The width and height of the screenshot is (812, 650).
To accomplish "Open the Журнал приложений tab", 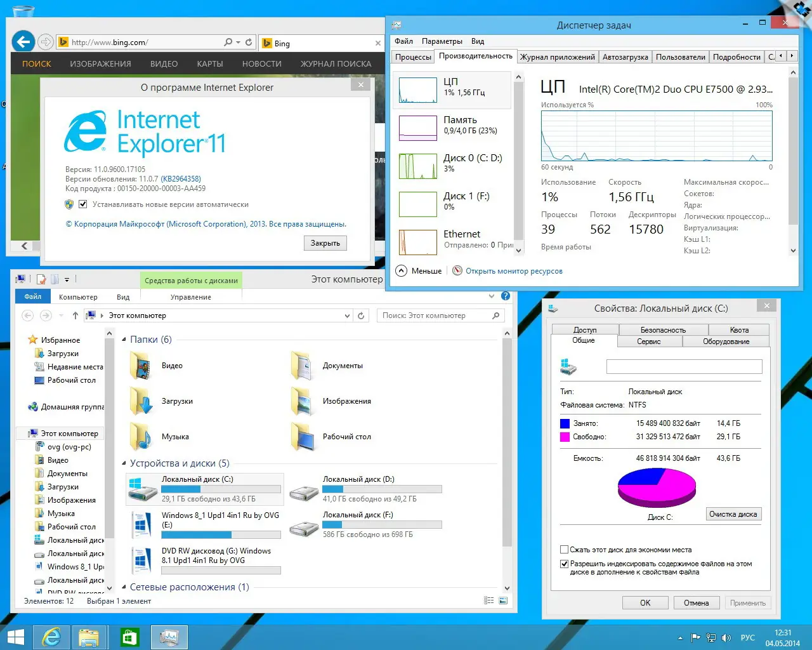I will pyautogui.click(x=558, y=57).
